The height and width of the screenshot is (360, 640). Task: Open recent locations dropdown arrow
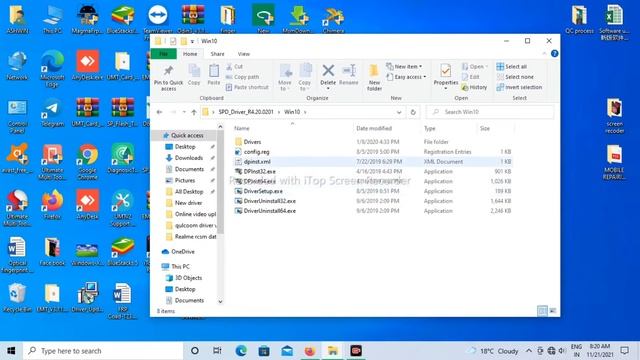pos(184,112)
